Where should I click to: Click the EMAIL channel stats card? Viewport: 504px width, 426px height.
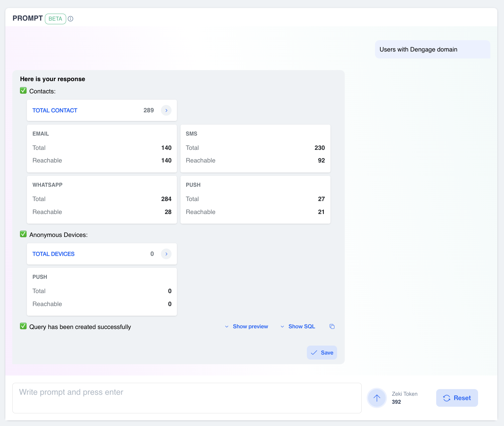[102, 148]
